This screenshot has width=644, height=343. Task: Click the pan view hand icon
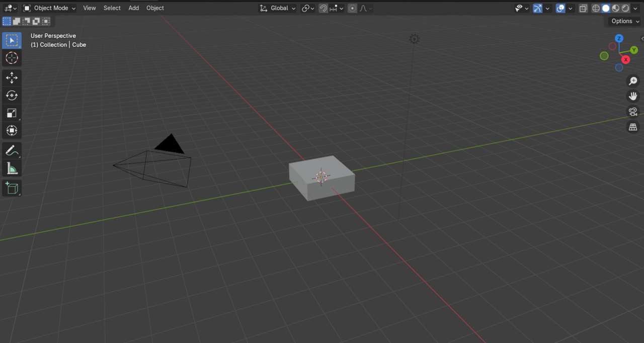tap(633, 96)
